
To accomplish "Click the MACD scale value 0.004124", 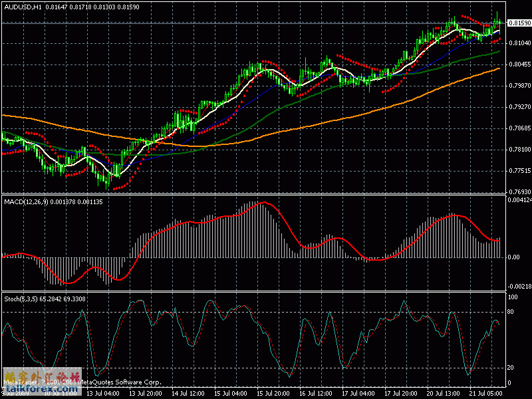I will tap(519, 200).
